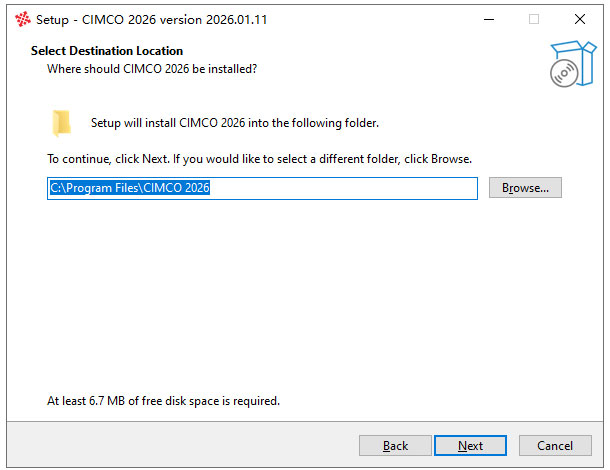Viewport: 610px width, 470px height.
Task: Click the 'Select Destination Location' heading
Action: tap(107, 51)
